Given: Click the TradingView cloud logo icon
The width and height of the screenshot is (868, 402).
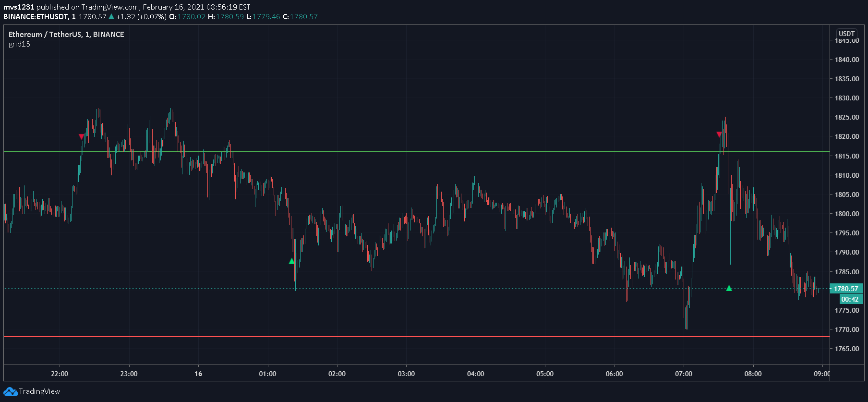Looking at the screenshot, I should (x=11, y=391).
